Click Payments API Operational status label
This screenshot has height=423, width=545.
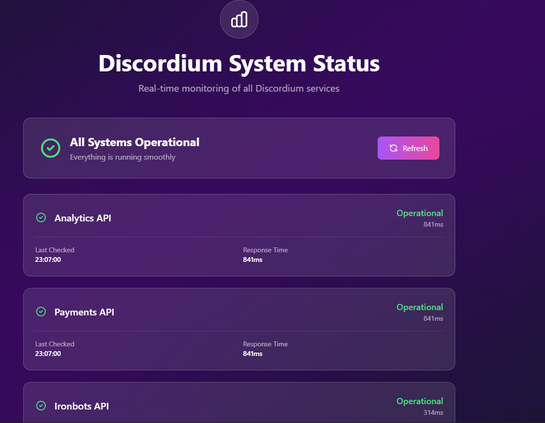click(420, 307)
